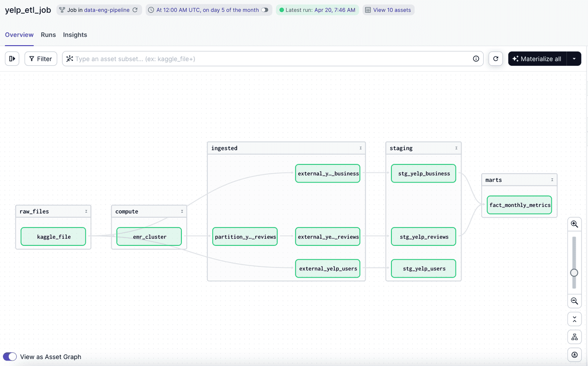
Task: Open the left sidebar panel icon
Action: click(12, 58)
